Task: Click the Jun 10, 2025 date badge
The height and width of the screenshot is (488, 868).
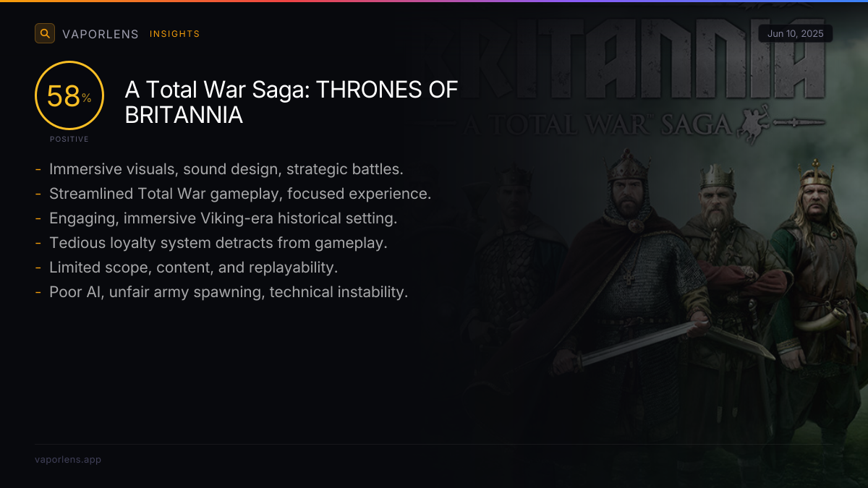Action: [x=796, y=33]
